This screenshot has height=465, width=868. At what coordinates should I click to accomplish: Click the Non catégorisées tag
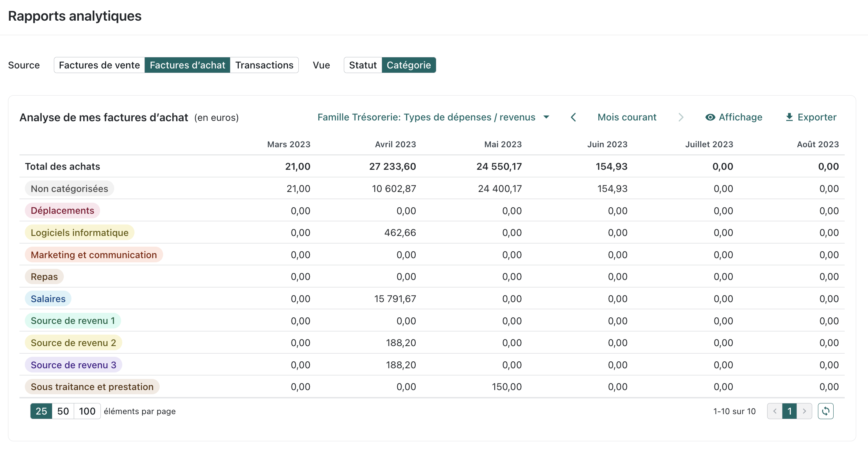70,189
